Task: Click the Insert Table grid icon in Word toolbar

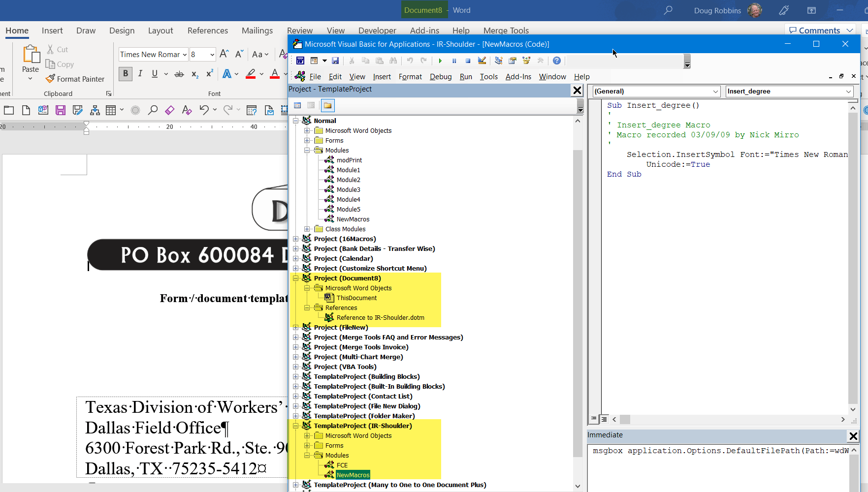Action: point(111,110)
